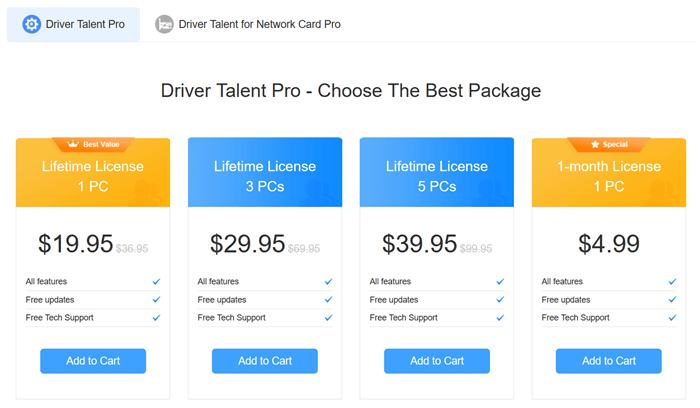Screen dimensions: 700x408
Task: Click the crown Best Value badge
Action: pyautogui.click(x=93, y=144)
